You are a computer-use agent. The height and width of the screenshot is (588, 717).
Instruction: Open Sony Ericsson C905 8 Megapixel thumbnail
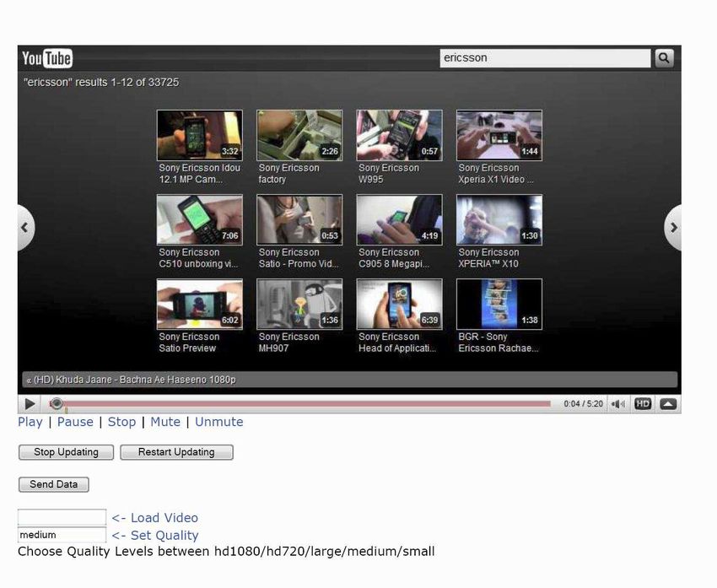pyautogui.click(x=399, y=219)
